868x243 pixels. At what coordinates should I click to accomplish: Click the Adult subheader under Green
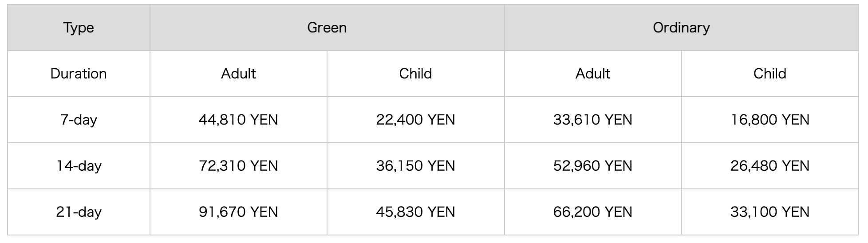[238, 74]
